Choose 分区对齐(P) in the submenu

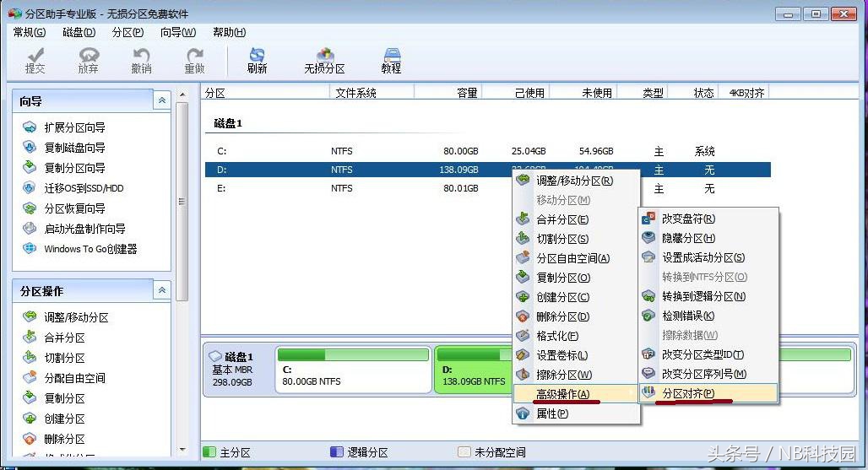[708, 393]
